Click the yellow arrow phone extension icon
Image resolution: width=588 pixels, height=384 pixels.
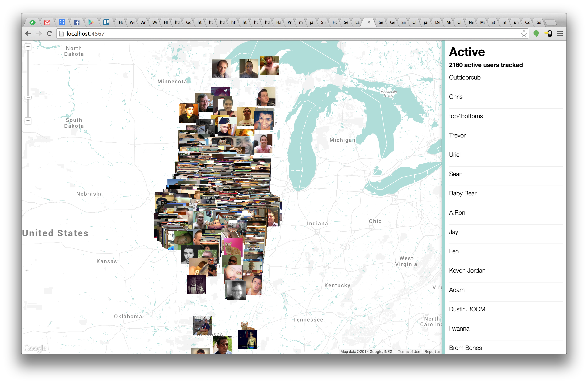point(548,34)
